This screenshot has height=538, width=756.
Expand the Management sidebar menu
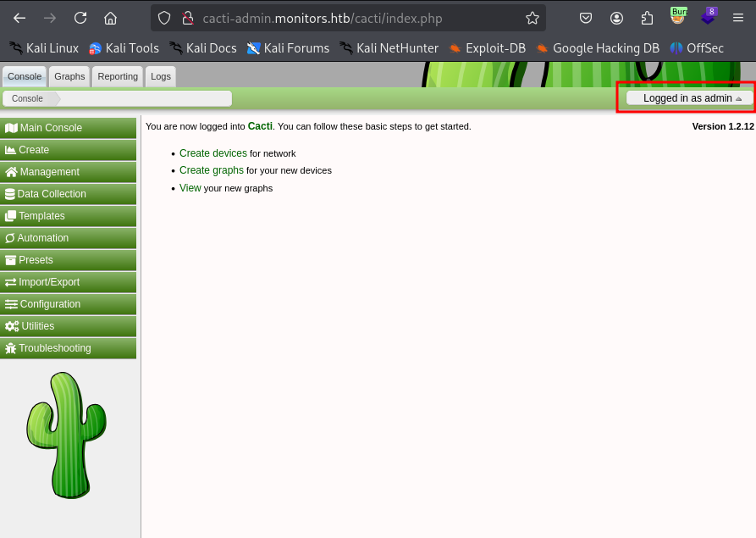click(68, 172)
